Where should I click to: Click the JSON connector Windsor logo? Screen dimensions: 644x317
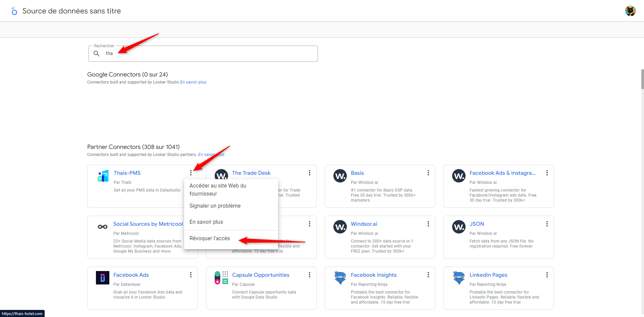coord(459,227)
